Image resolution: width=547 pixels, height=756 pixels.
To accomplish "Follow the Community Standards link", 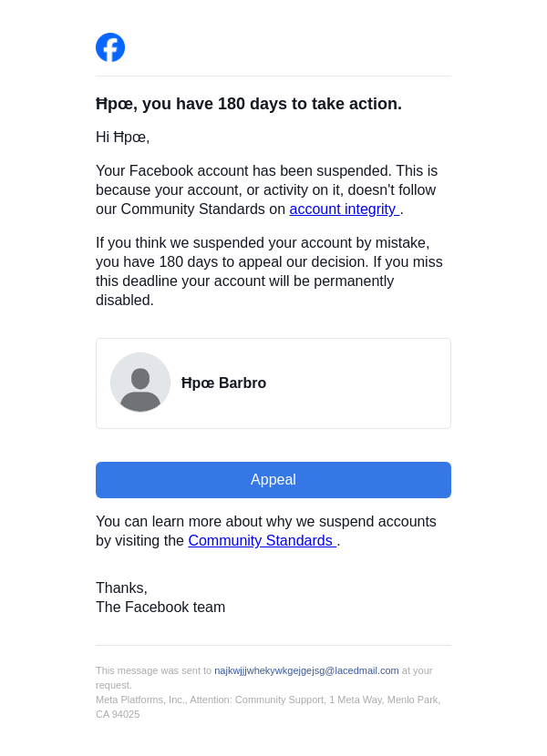I will 262,541.
